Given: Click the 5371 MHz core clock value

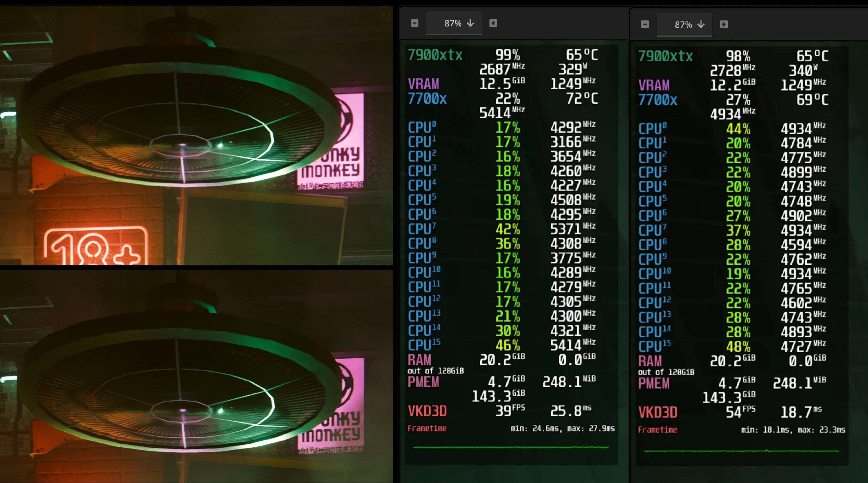Looking at the screenshot, I should (573, 229).
